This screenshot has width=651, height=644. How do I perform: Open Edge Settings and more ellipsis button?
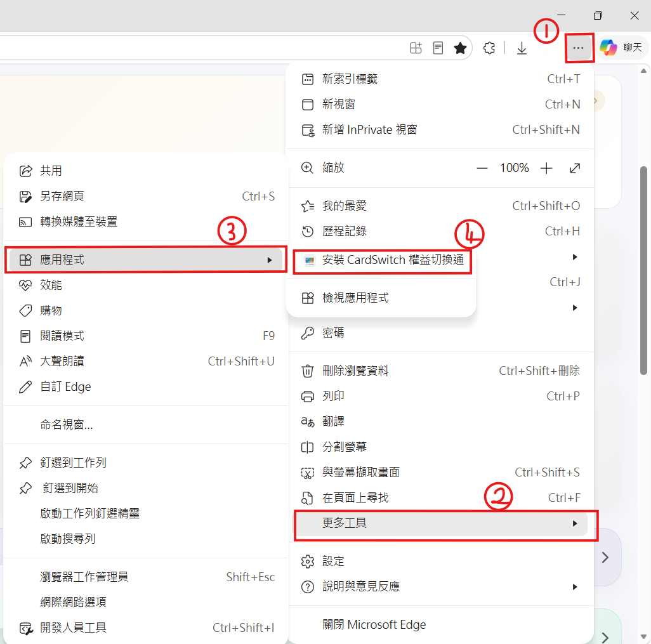point(578,48)
